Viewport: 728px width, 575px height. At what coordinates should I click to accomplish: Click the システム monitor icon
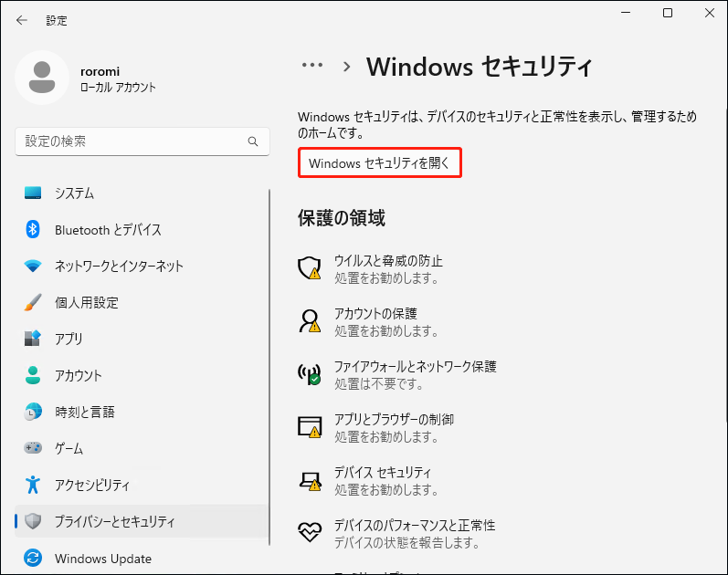click(33, 193)
